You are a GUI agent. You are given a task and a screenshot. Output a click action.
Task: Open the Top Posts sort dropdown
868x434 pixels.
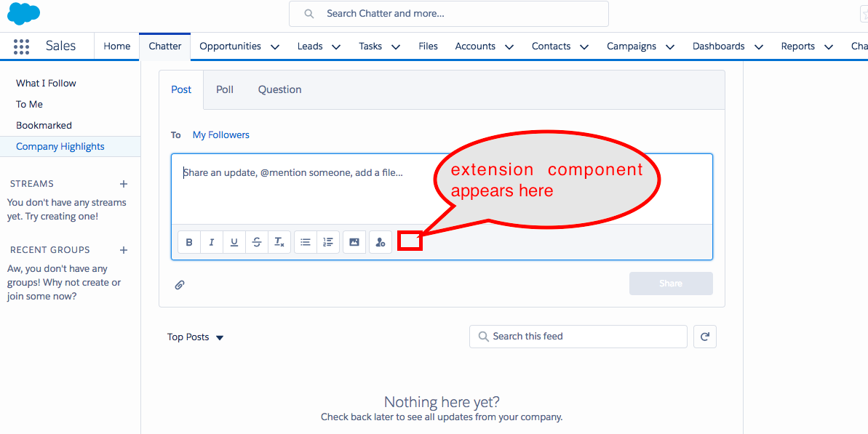point(196,337)
